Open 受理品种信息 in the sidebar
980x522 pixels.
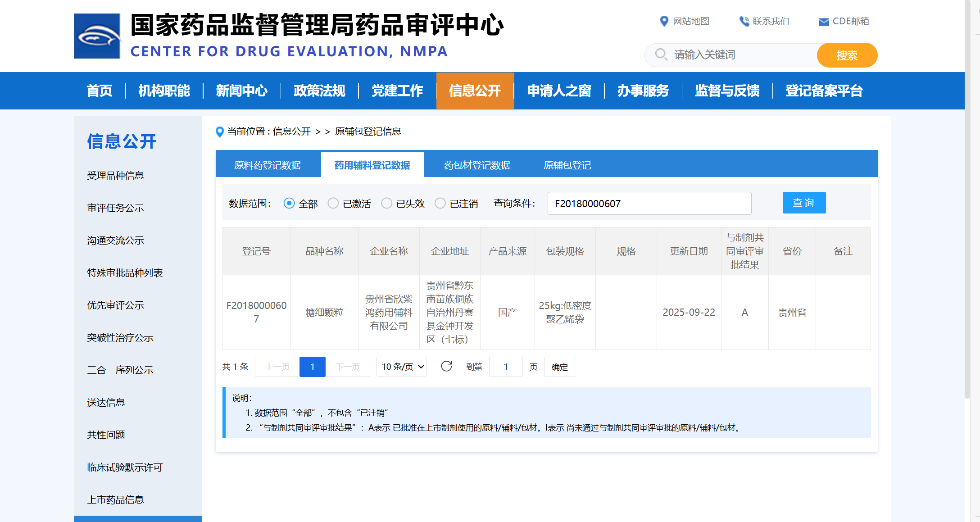click(x=115, y=176)
